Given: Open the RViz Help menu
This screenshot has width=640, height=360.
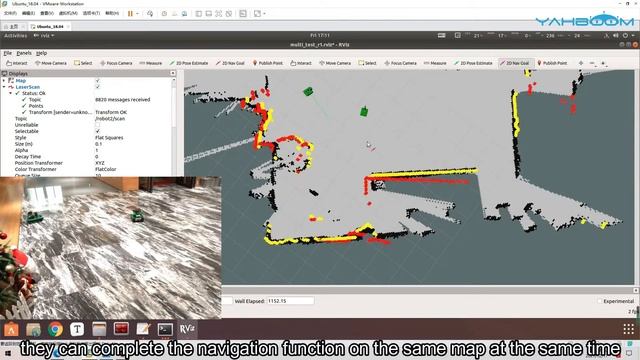Looking at the screenshot, I should click(42, 53).
